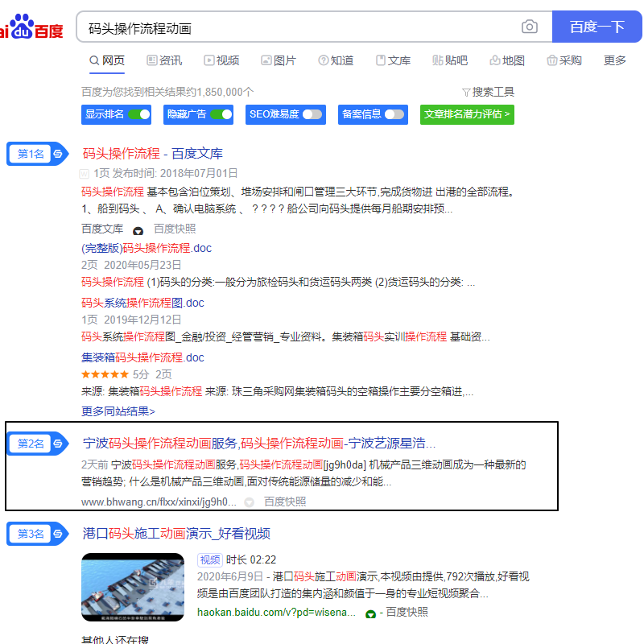The height and width of the screenshot is (644, 644).
Task: Click the text 时长 02:22
Action: click(x=251, y=559)
